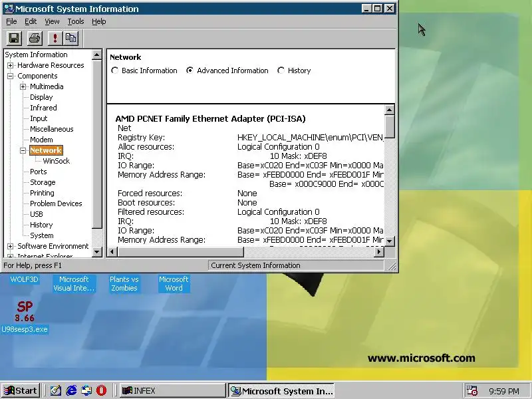The image size is (532, 399).
Task: Click the tree pane vertical scrollbar thumb
Action: click(x=96, y=144)
